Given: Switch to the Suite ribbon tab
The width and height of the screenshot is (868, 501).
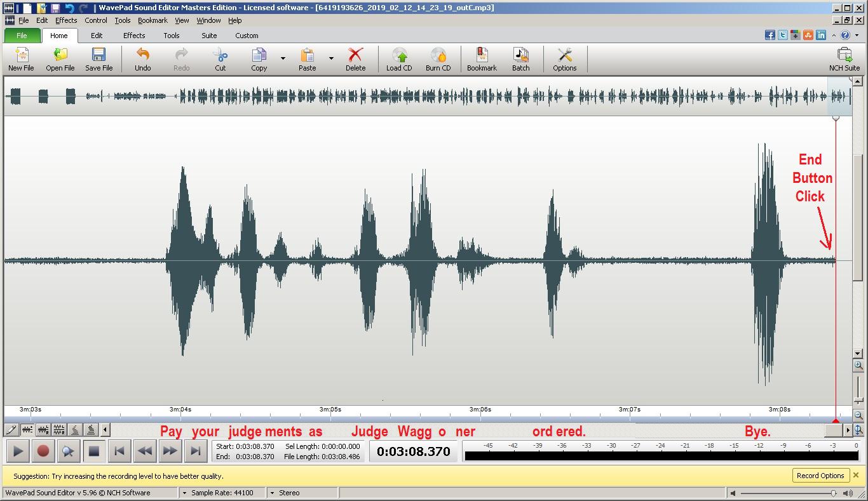Looking at the screenshot, I should [209, 36].
